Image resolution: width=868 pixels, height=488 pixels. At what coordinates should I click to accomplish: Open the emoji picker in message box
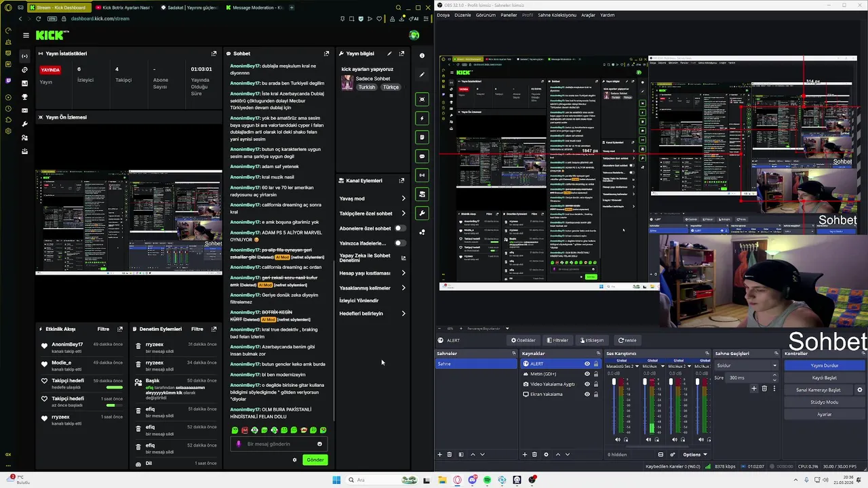pyautogui.click(x=319, y=444)
